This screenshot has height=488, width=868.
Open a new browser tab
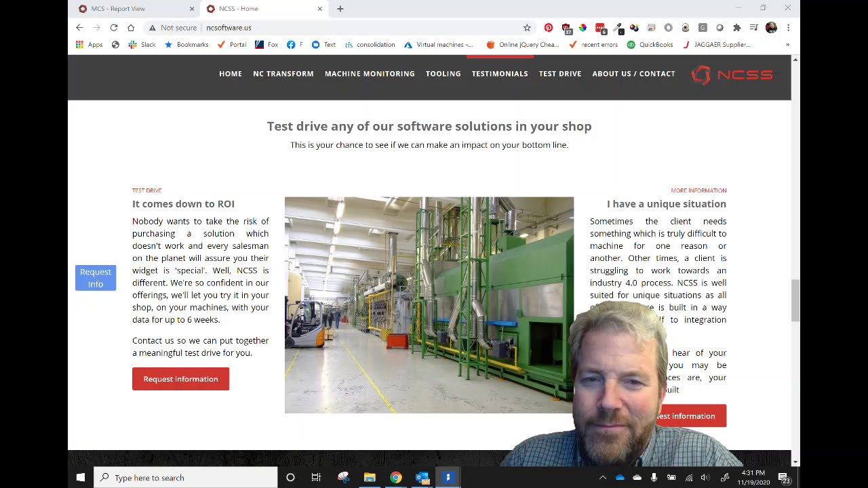[x=340, y=9]
